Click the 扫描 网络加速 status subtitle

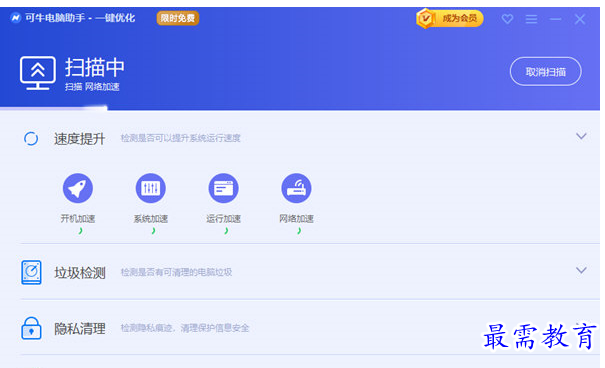92,87
